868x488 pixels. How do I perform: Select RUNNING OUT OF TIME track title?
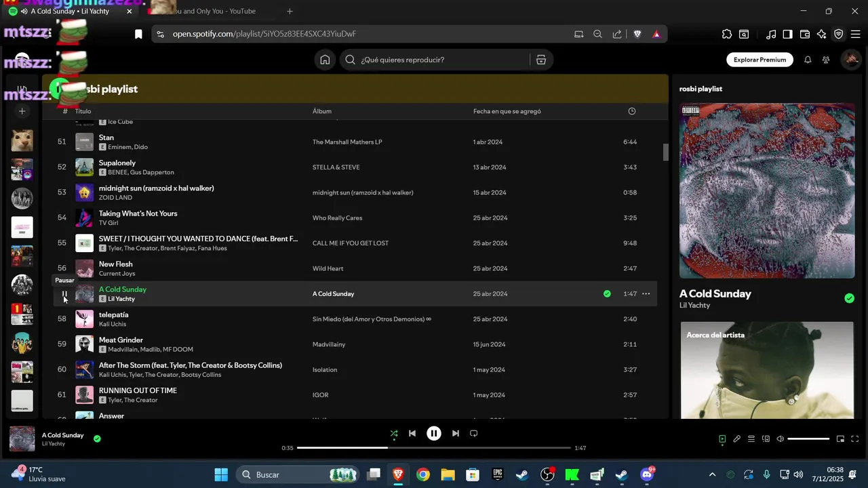(138, 390)
